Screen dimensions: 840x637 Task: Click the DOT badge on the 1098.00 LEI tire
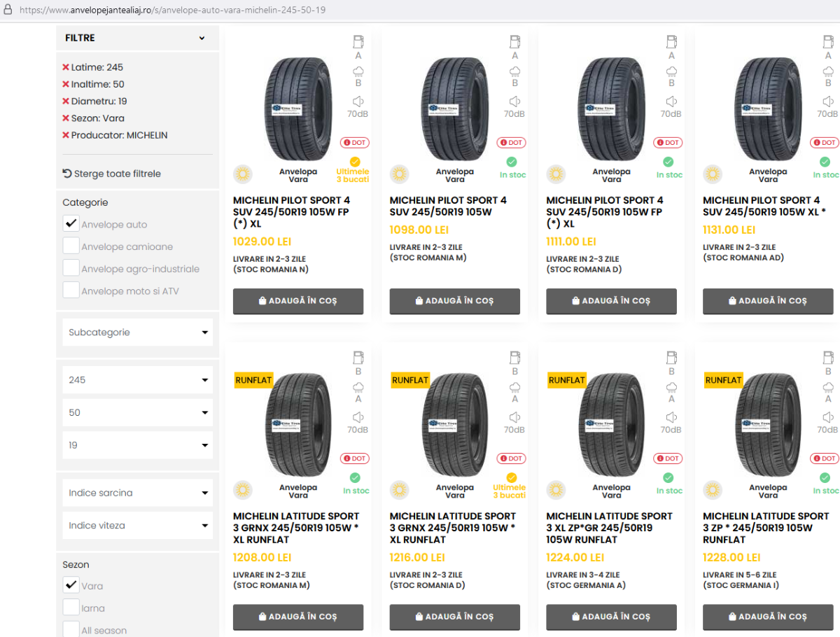[x=512, y=142]
